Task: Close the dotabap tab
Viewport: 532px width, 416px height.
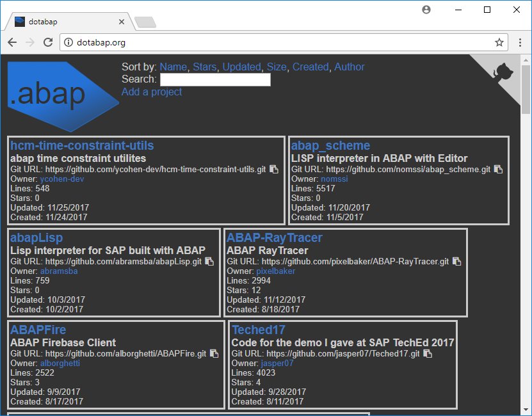Action: tap(122, 22)
